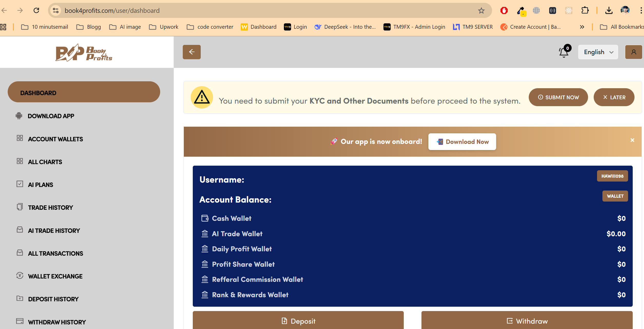Click the back arrow sidebar toggle

pyautogui.click(x=191, y=52)
